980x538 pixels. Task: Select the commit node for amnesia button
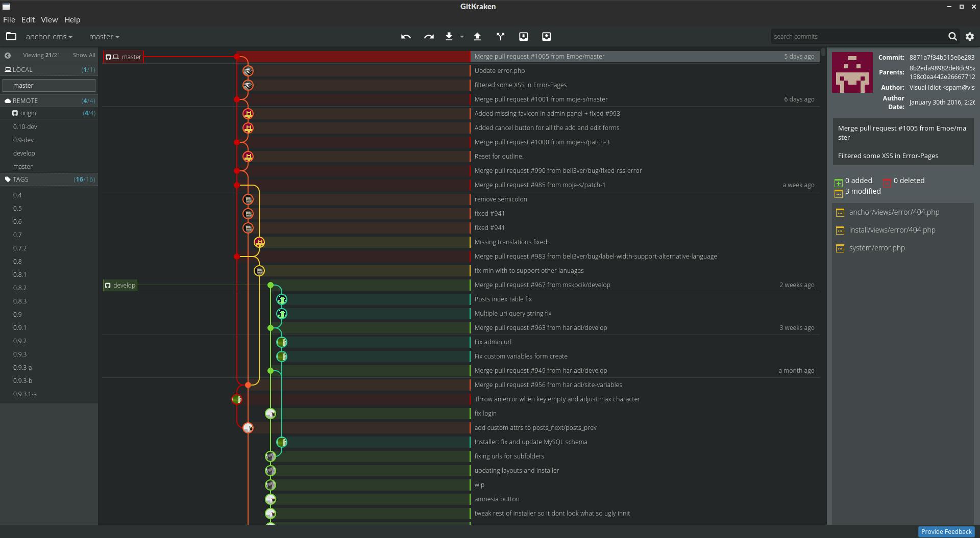[x=271, y=499]
